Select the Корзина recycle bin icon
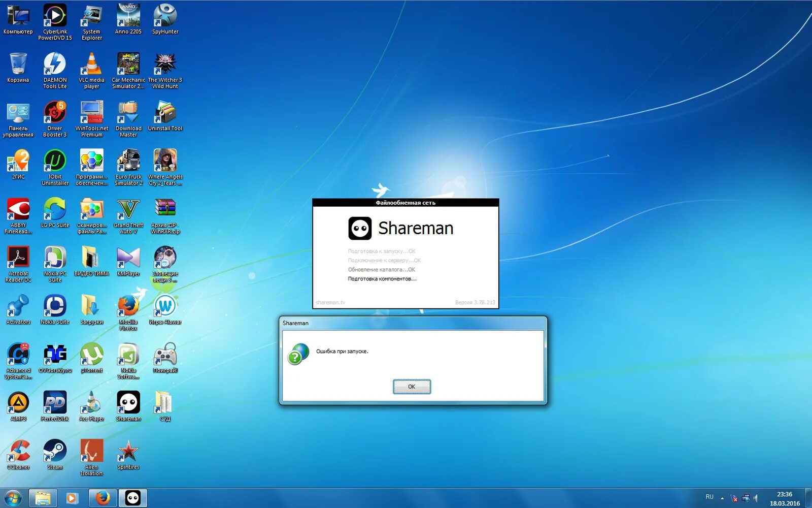Viewport: 812px width, 508px height. (x=18, y=68)
